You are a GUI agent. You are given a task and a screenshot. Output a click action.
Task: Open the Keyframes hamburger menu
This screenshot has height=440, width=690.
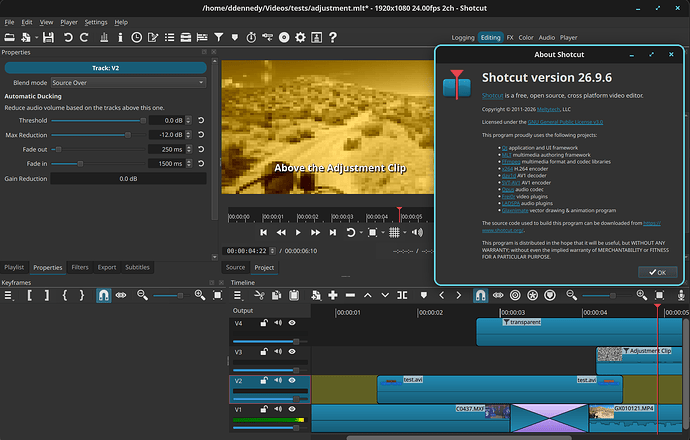coord(8,295)
